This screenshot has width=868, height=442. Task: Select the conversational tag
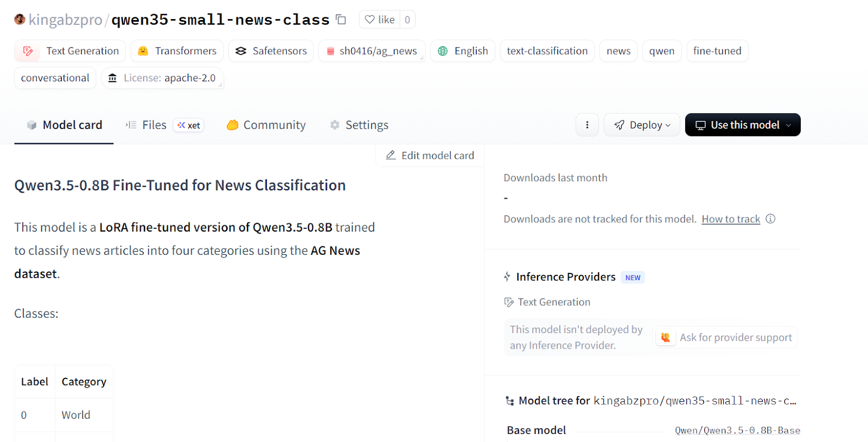pos(55,78)
